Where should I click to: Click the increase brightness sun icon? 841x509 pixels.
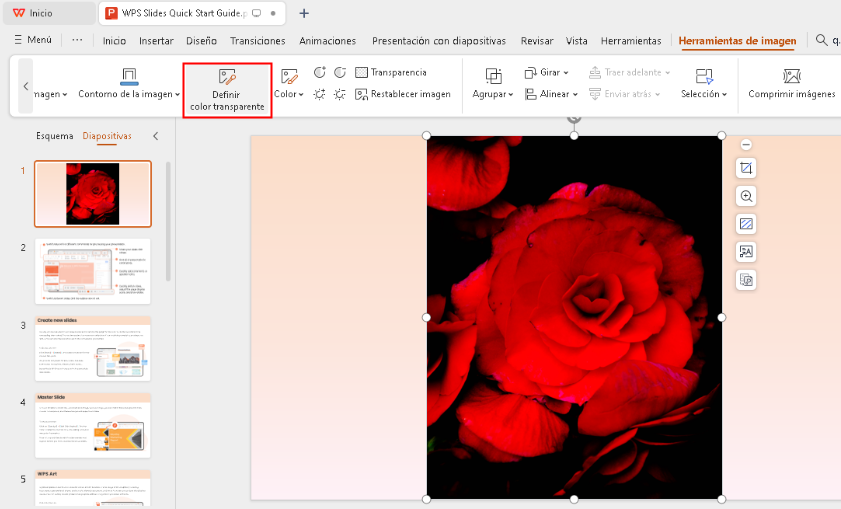pos(320,94)
